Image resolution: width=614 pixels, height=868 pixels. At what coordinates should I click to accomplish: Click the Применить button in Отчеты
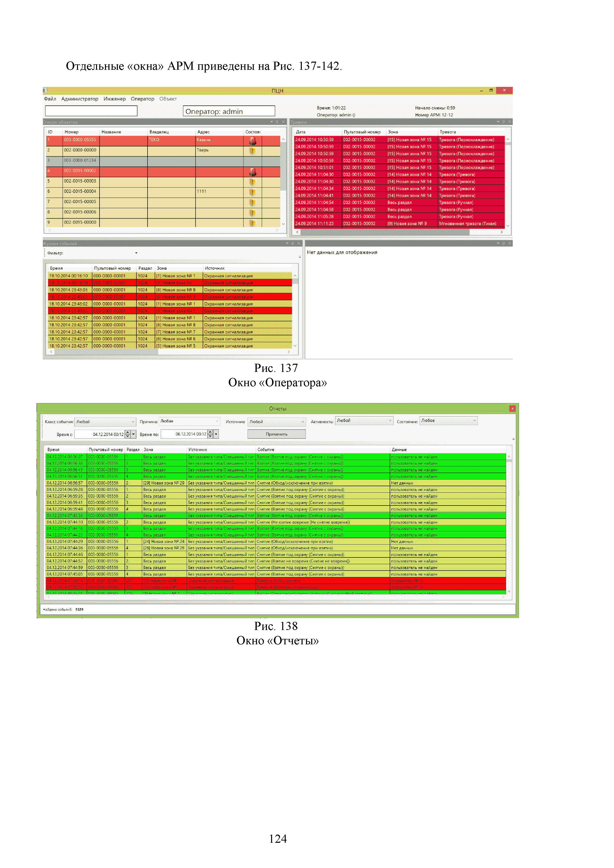tap(277, 434)
